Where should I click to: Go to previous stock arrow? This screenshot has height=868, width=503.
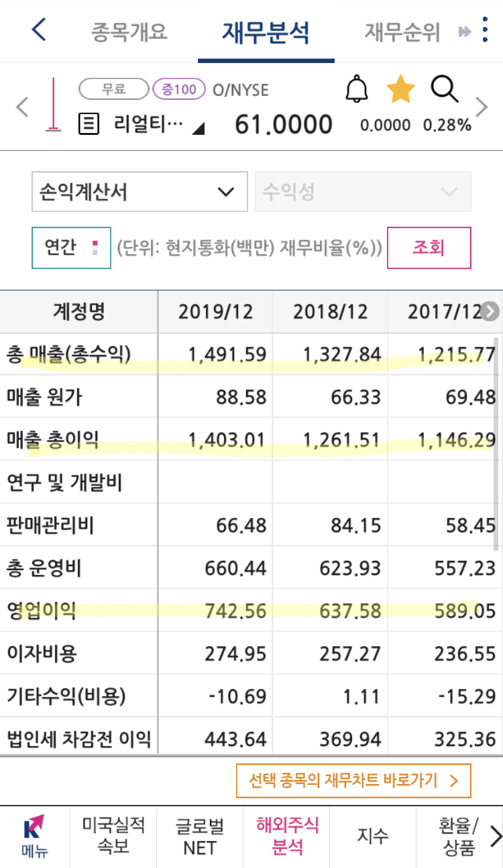click(x=22, y=107)
